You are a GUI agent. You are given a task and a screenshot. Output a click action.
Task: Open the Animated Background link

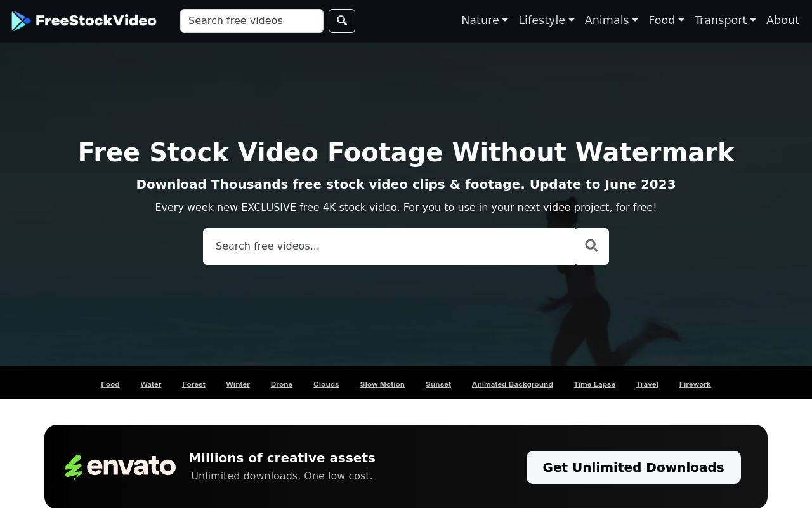[x=512, y=384]
